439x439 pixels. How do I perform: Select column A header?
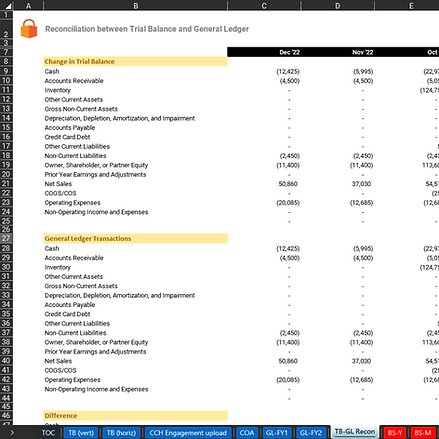(x=28, y=6)
